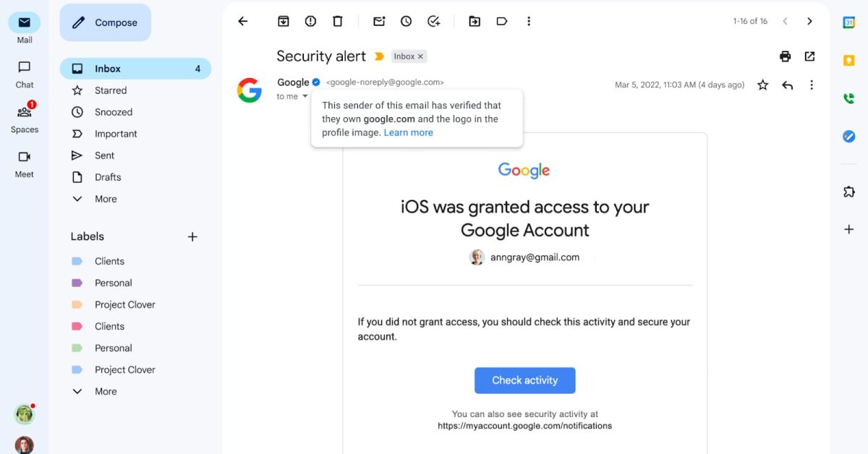Viewport: 868px width, 454px height.
Task: Snooze this conversation
Action: [406, 21]
